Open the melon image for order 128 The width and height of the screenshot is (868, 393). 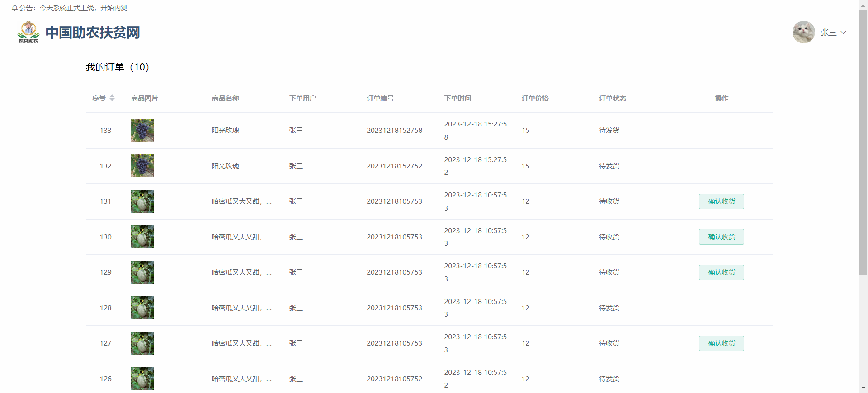(142, 308)
